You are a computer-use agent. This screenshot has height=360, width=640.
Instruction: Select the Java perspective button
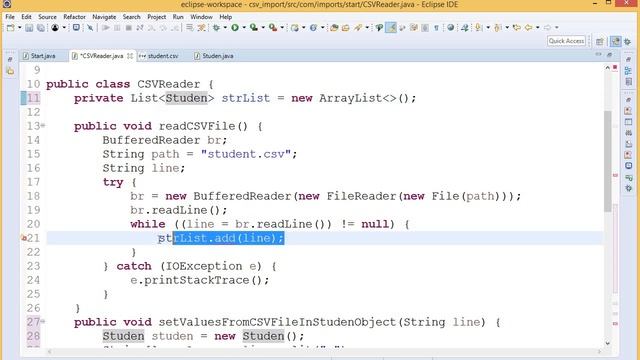[x=616, y=41]
